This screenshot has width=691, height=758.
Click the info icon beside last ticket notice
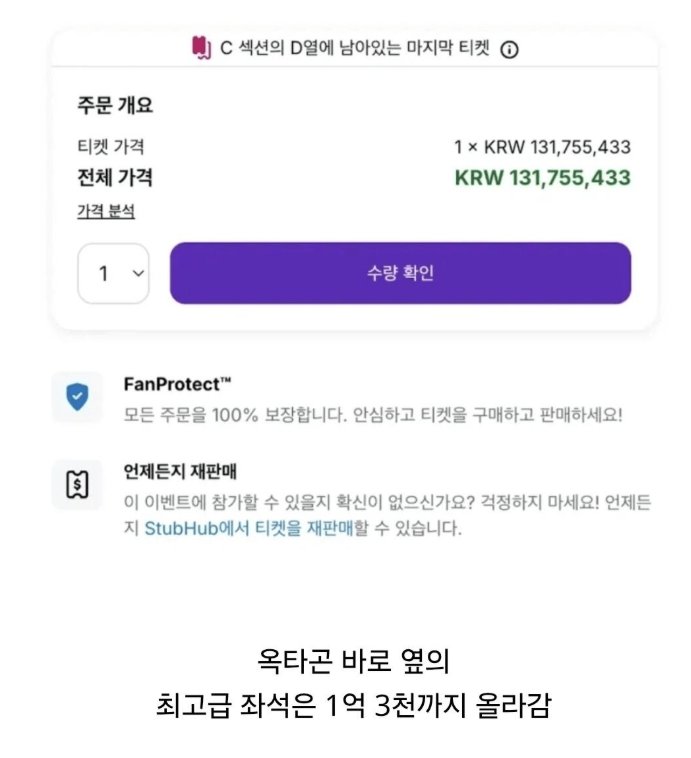509,50
